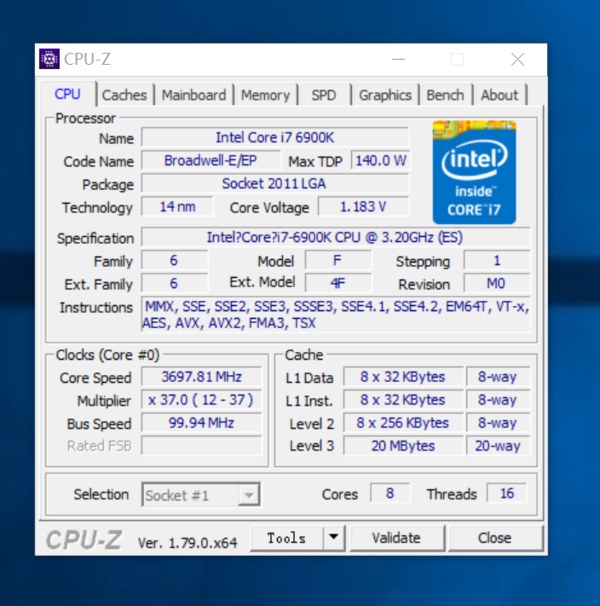Click the L1 Data size 8 x 32 KBytes

click(403, 376)
